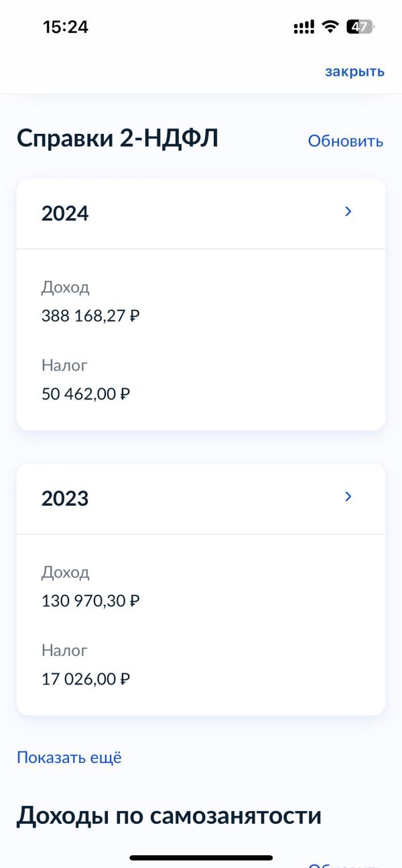Expand the 2023 chevron arrow
Screen dimensions: 402x868
[x=348, y=497]
